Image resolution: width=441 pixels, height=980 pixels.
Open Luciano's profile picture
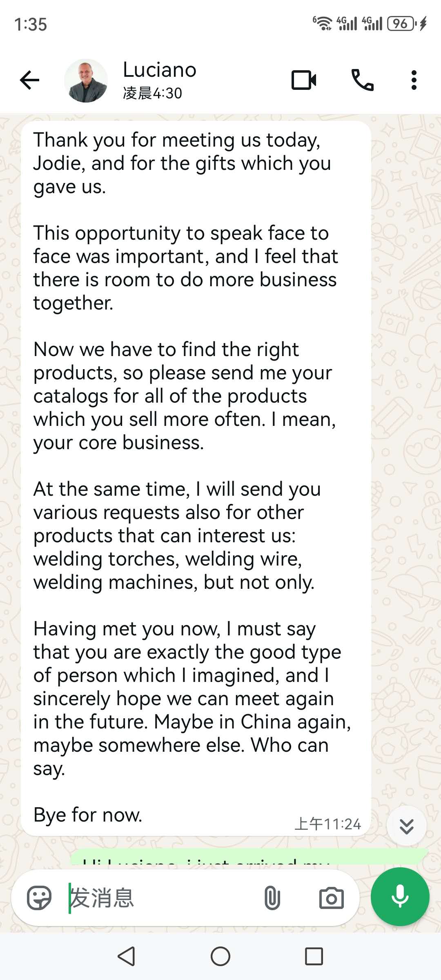86,80
